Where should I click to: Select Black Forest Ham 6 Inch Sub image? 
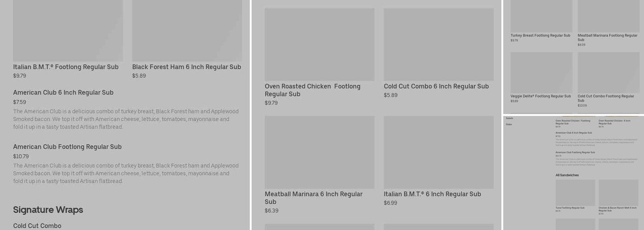(x=187, y=30)
